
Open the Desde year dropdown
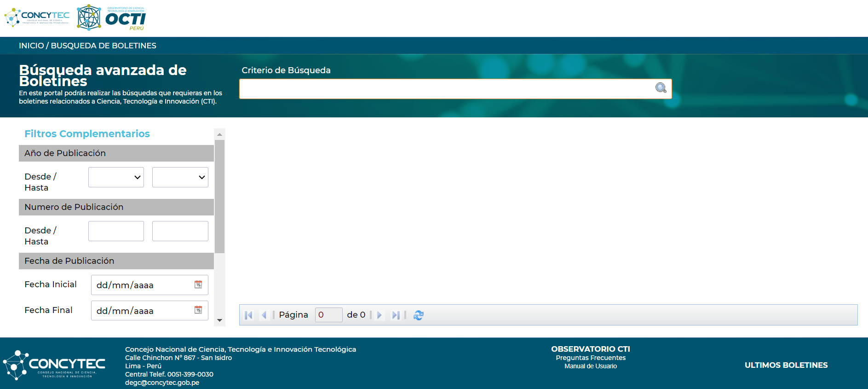(116, 177)
